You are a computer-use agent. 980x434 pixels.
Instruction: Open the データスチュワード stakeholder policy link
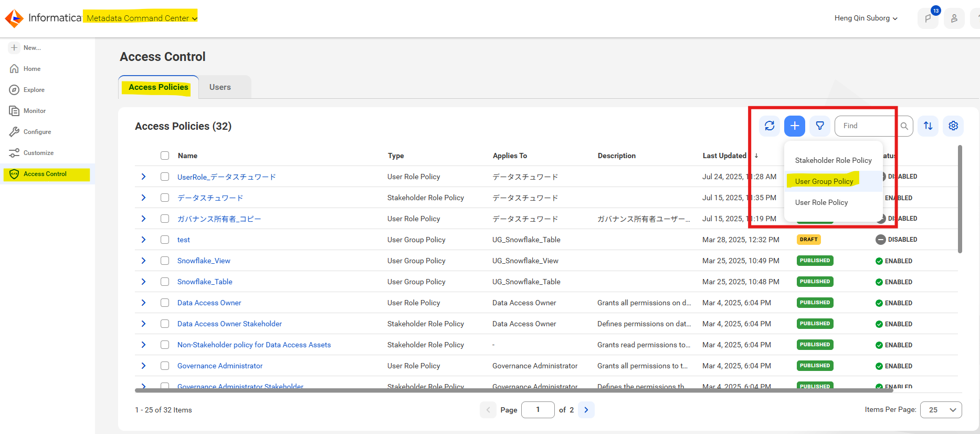[x=210, y=198]
